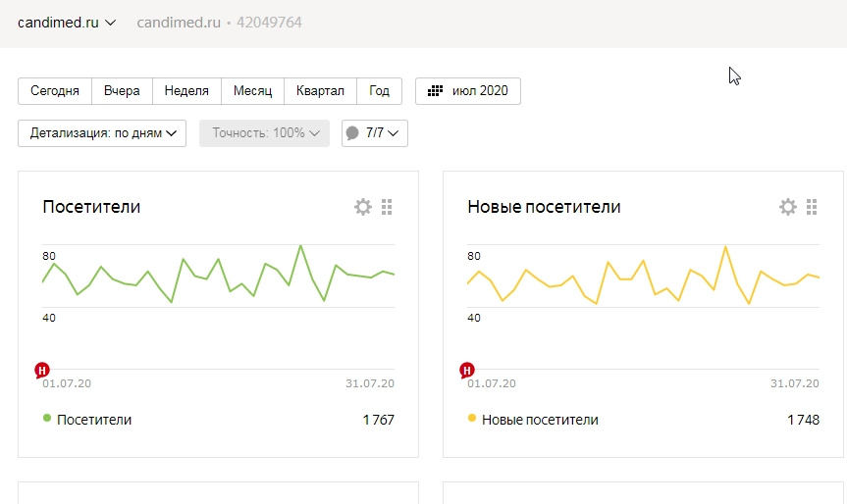Select the Вчера period tab
This screenshot has height=504, width=847.
click(x=122, y=91)
